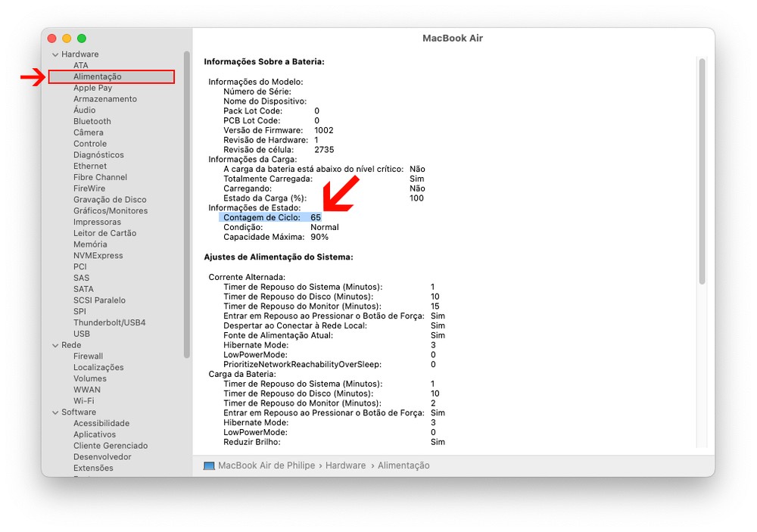Select USB in the hardware list
Screen dimensions: 757x532
[82, 334]
